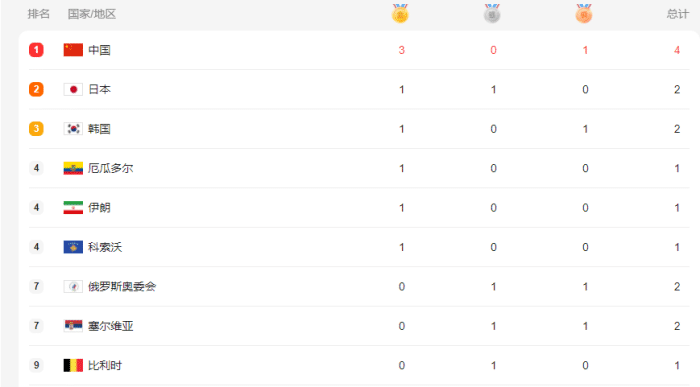The image size is (700, 387).
Task: Open the 俄罗斯奥委会 country entry
Action: click(x=122, y=287)
